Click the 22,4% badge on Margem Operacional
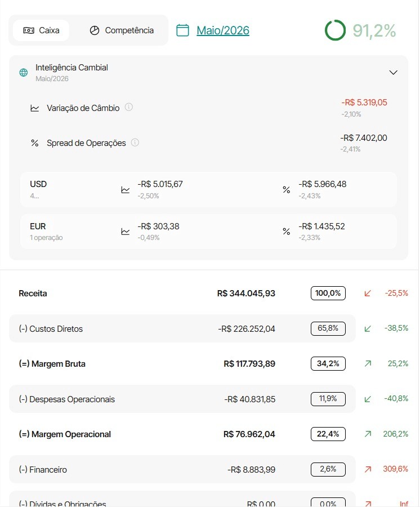420x507 pixels. tap(328, 434)
